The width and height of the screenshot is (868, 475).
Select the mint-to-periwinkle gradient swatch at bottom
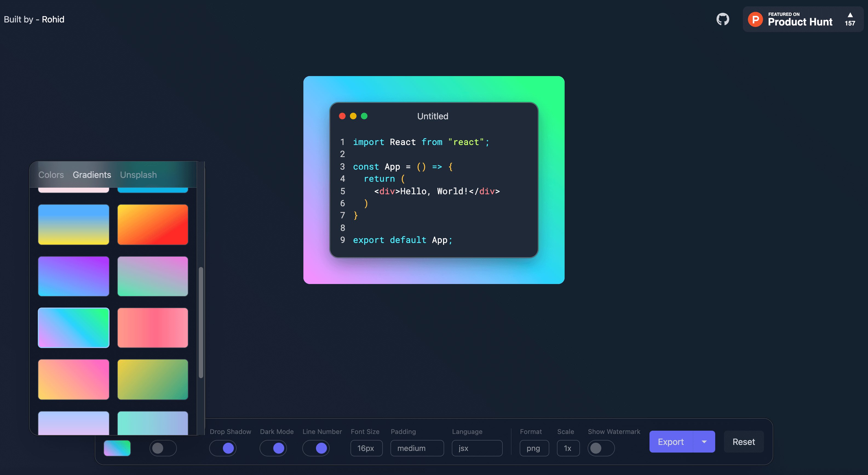click(153, 423)
